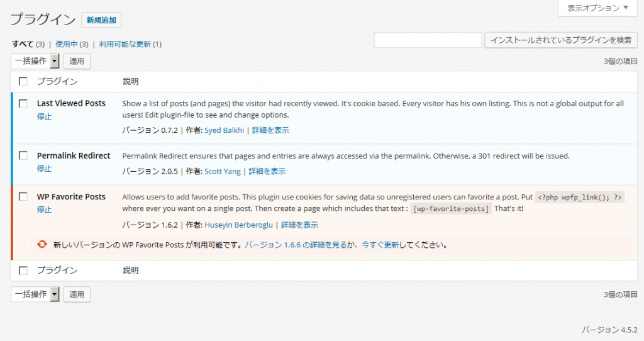The height and width of the screenshot is (341, 644).
Task: Click the Last Viewed Posts plugin name
Action: (71, 103)
